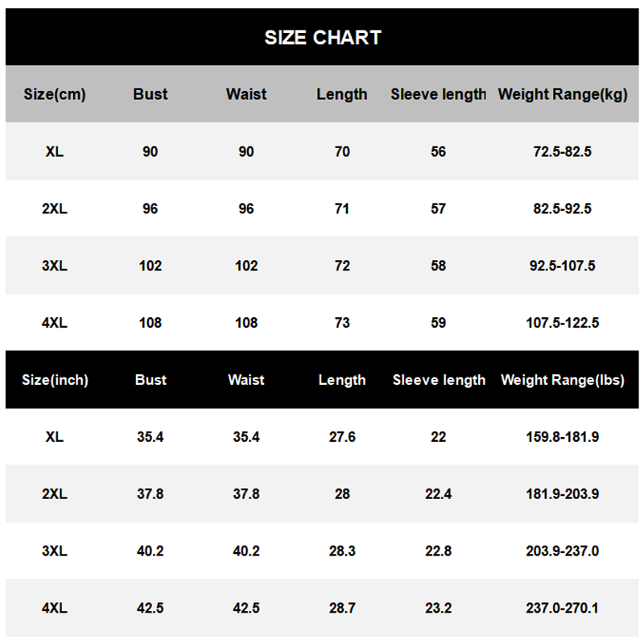Select the Sleeve length header in cm table
This screenshot has height=644, width=644.
pyautogui.click(x=439, y=94)
